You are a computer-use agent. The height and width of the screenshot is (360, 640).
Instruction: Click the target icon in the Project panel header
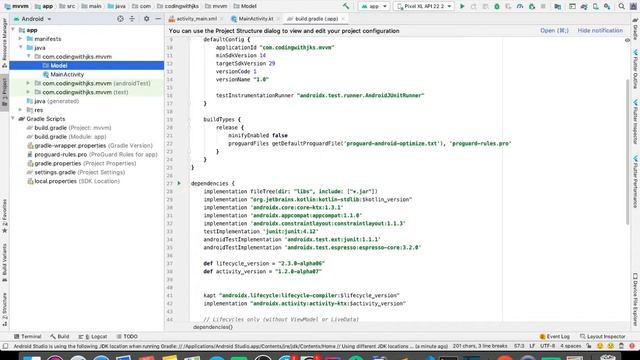point(120,19)
